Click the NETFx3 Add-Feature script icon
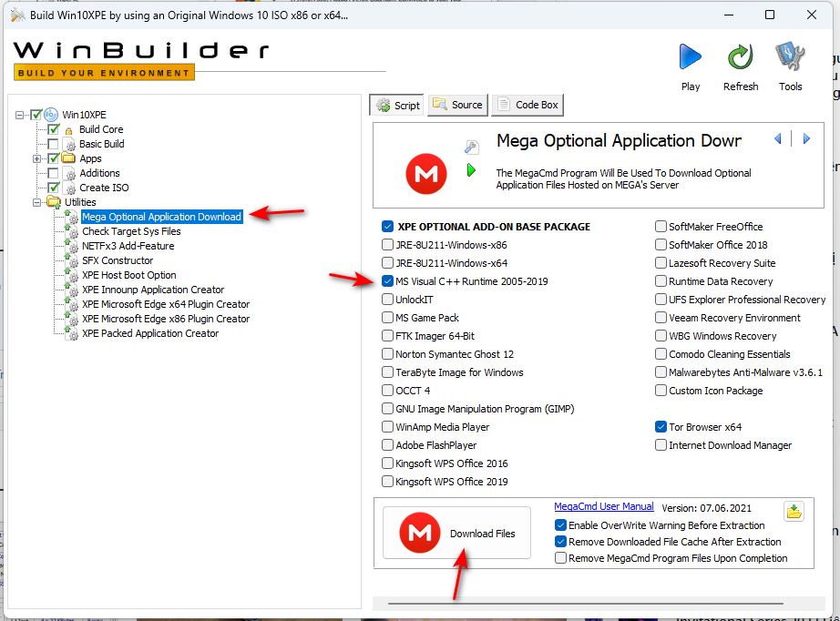 (72, 246)
